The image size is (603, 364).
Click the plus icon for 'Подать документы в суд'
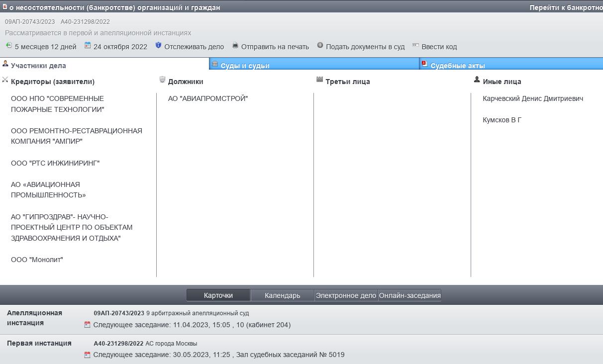[x=320, y=45]
